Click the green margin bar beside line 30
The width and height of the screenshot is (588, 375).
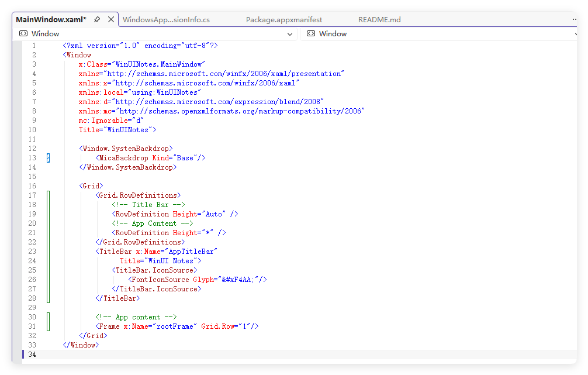point(48,317)
